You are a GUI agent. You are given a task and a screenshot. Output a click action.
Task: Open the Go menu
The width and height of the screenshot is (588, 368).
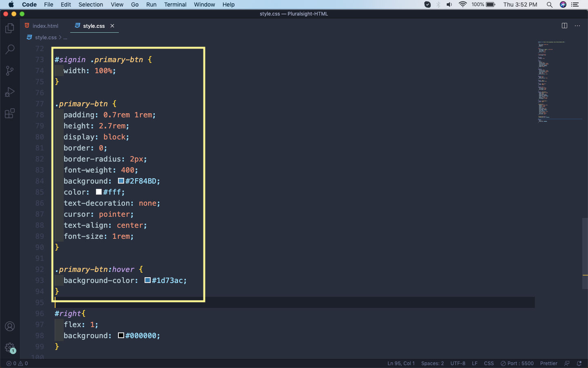click(135, 4)
